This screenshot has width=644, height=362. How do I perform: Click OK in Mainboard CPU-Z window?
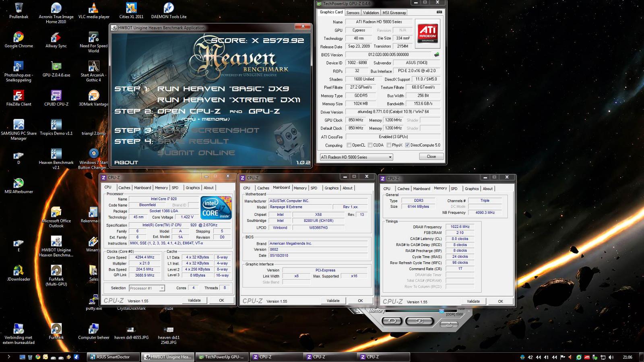click(360, 301)
